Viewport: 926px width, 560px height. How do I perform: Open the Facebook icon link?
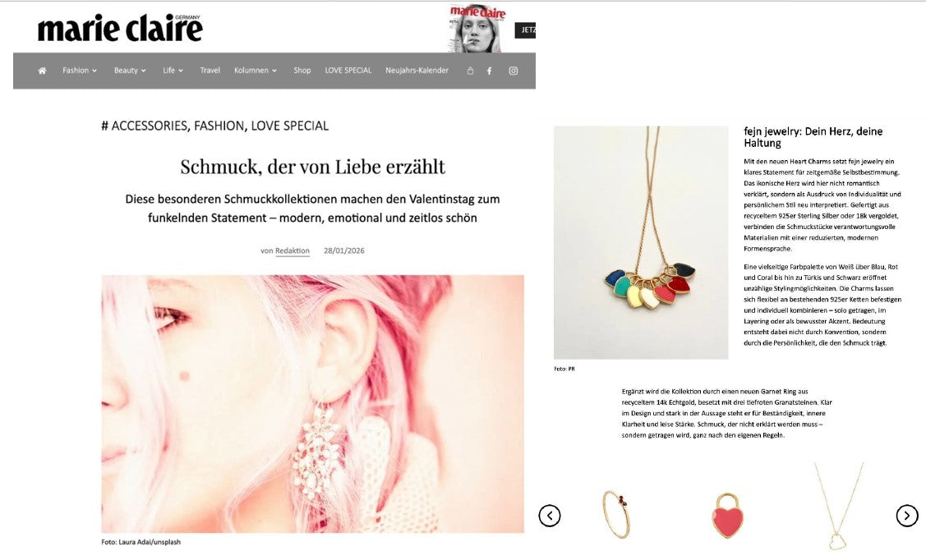click(x=489, y=71)
